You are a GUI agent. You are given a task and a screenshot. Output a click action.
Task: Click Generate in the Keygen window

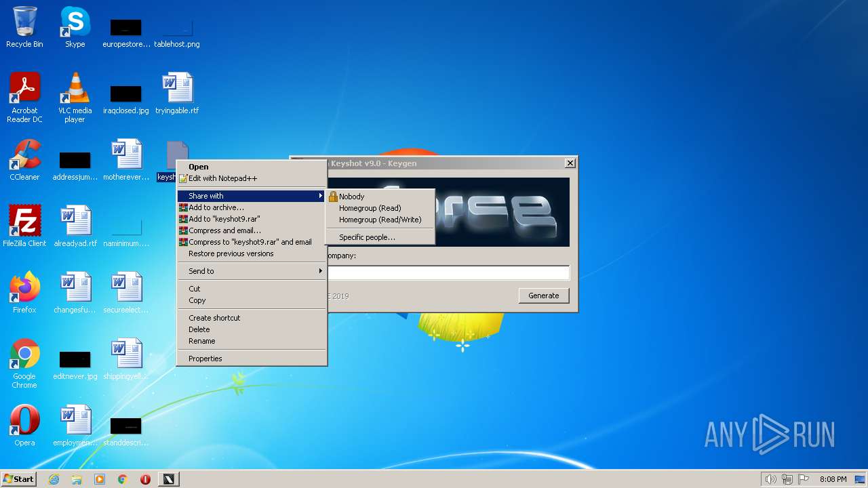point(544,296)
